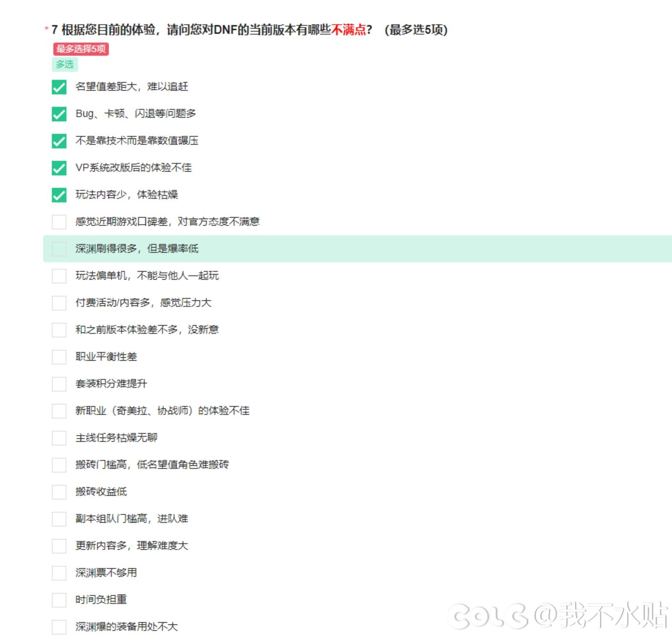Viewport: 672px width, 635px height.
Task: Tick the 时间负担重 checkbox
Action: click(59, 600)
